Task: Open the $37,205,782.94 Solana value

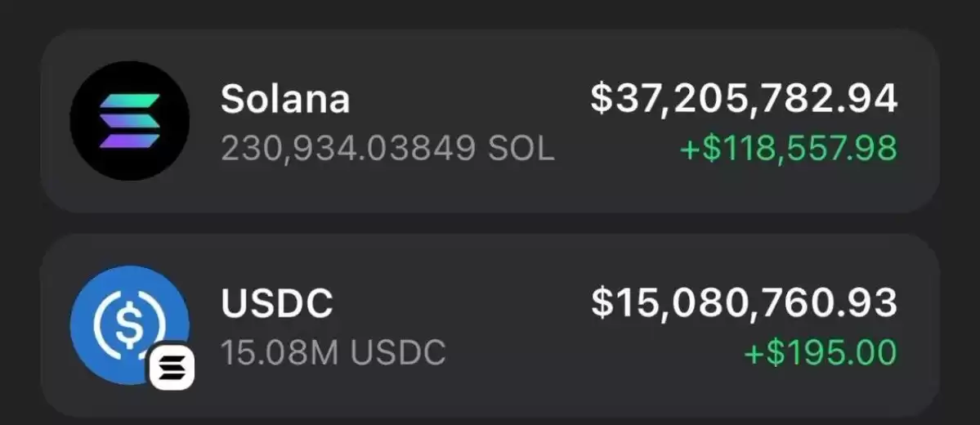Action: 744,99
